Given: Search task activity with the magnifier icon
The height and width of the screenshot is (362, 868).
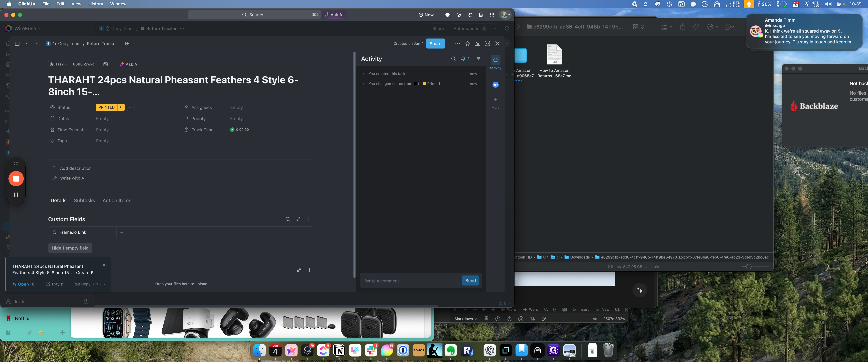Looking at the screenshot, I should (x=453, y=59).
